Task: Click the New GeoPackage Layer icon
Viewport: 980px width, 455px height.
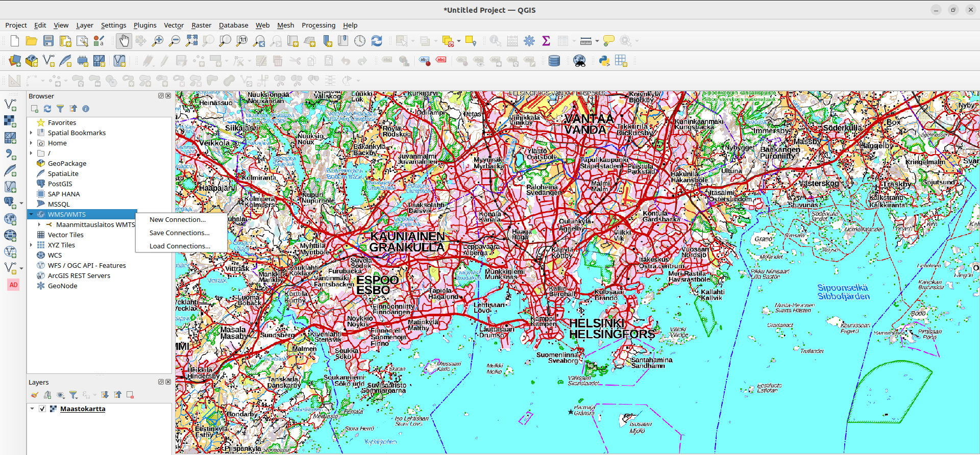Action: tap(32, 61)
